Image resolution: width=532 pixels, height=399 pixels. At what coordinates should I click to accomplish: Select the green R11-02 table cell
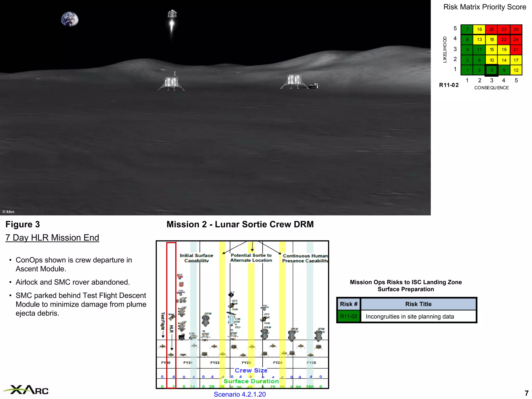(x=349, y=316)
